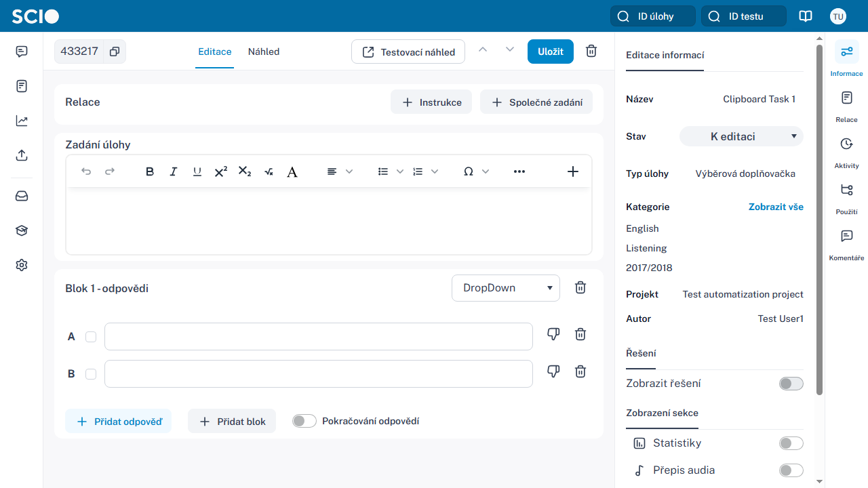Enable the Přepis audia toggle
Screen dimensions: 868x488
(x=791, y=470)
